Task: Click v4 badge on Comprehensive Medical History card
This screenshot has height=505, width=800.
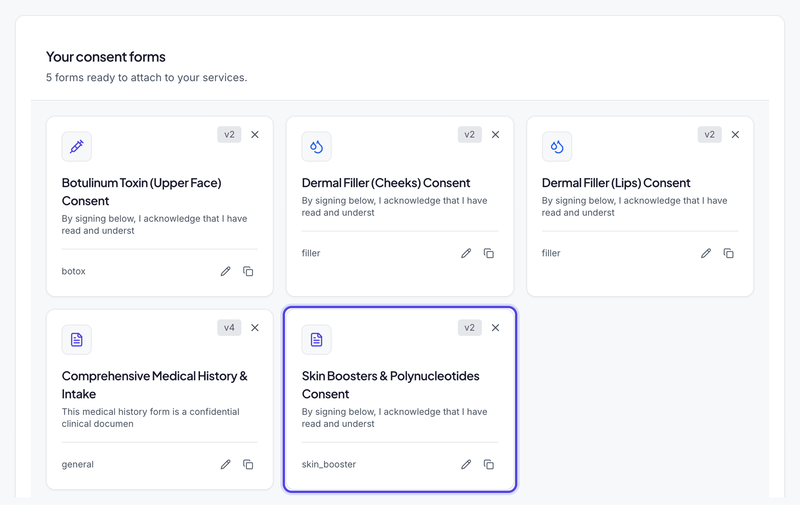Action: [229, 327]
